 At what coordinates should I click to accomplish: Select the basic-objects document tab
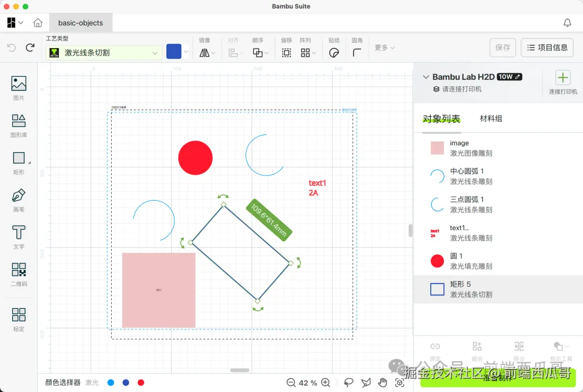(80, 23)
